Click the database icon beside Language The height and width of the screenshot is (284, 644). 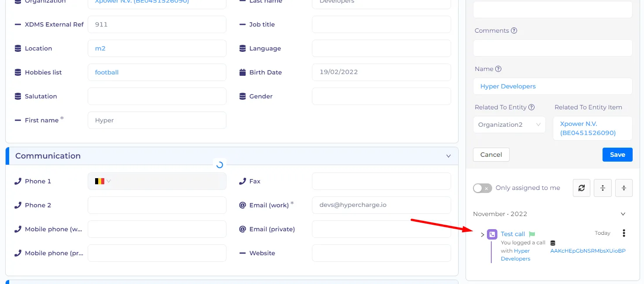[x=243, y=48]
